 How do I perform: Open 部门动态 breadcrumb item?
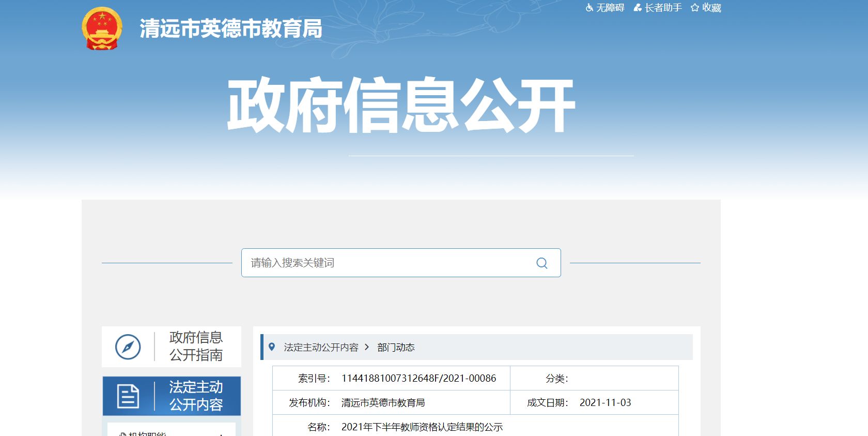click(396, 348)
